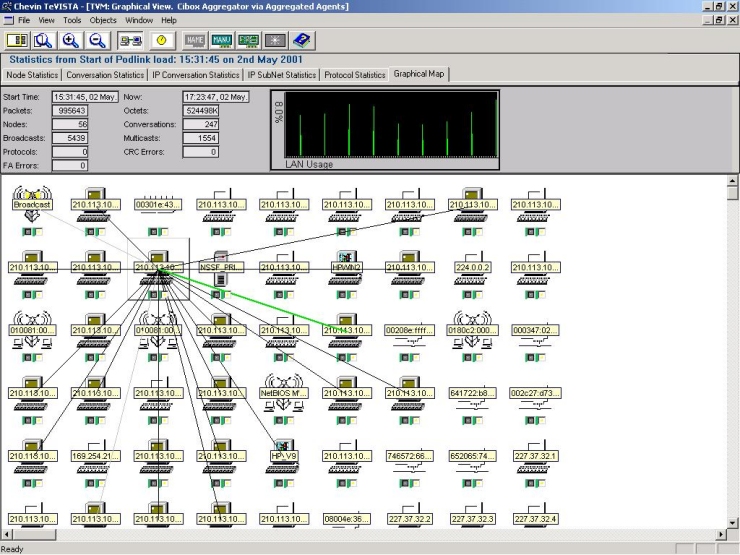Select the Graphical Map tab

419,74
